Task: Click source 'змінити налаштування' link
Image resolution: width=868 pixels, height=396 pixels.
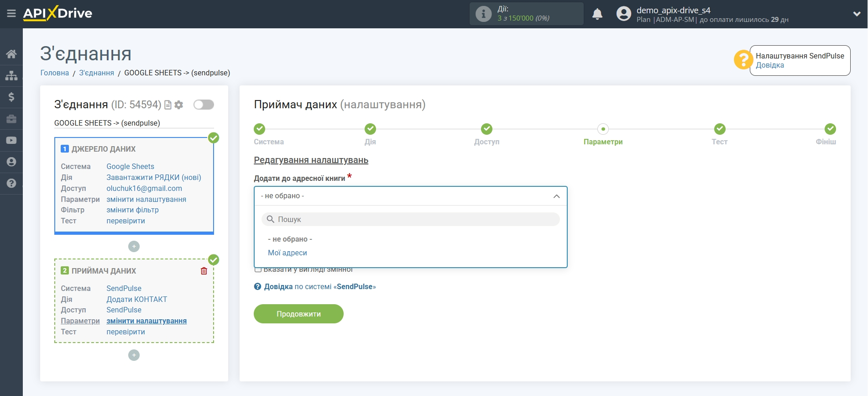Action: (146, 200)
